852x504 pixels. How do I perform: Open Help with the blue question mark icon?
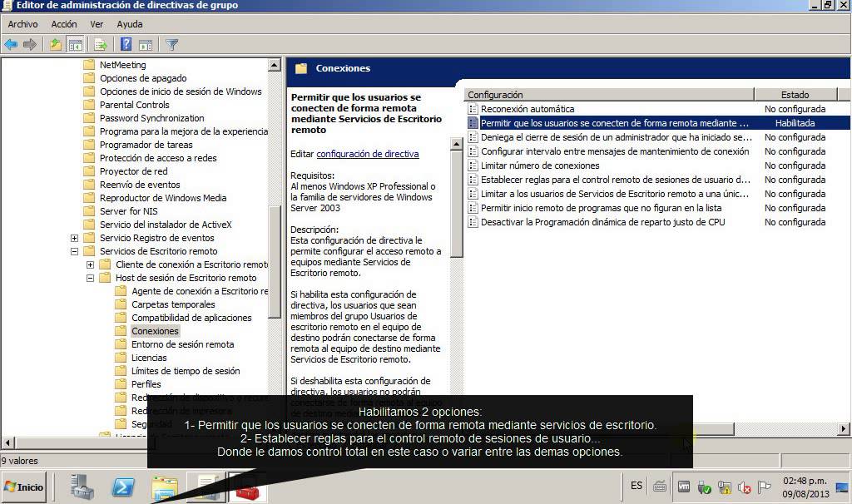[126, 45]
